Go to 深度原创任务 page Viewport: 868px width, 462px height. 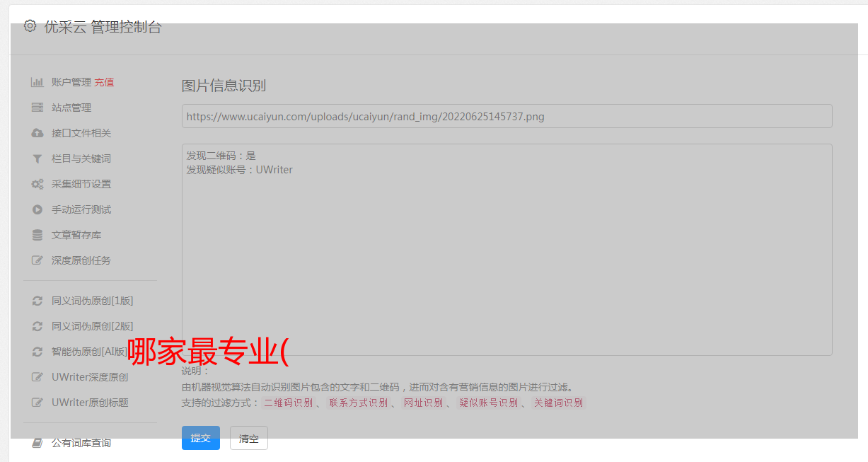click(81, 260)
